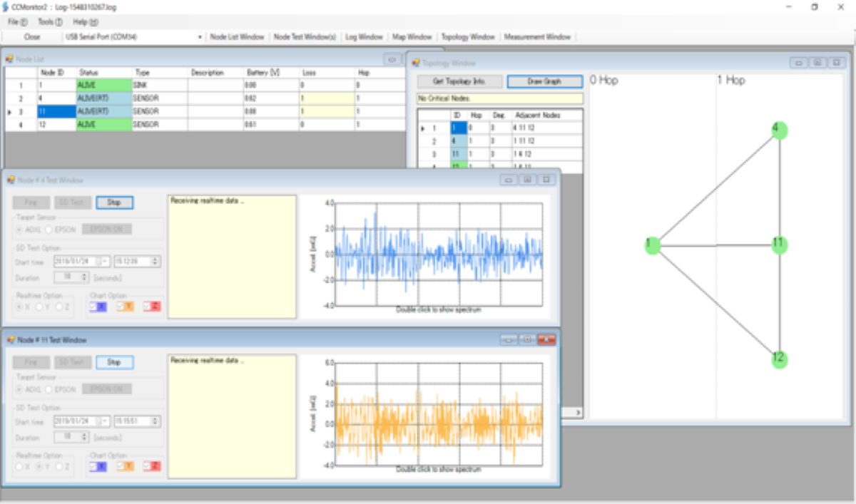This screenshot has width=856, height=504.
Task: Open start date dropdown in Node 11 window
Action: pos(104,421)
